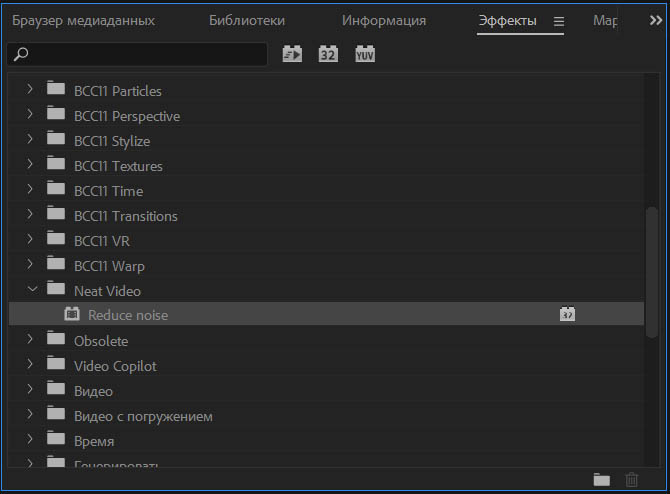Select the "BCC11 Stylize" label
670x494 pixels.
tap(112, 141)
